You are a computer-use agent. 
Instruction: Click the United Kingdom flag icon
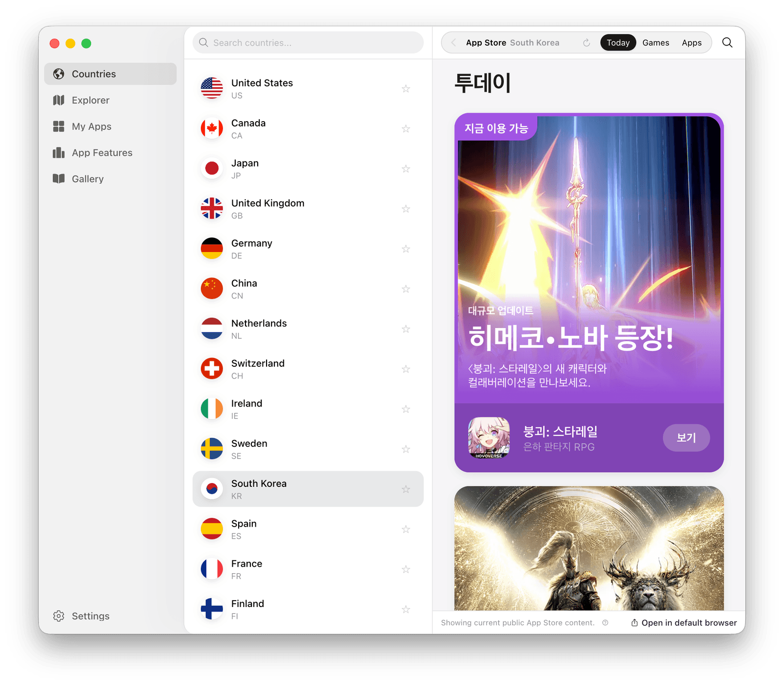point(212,208)
